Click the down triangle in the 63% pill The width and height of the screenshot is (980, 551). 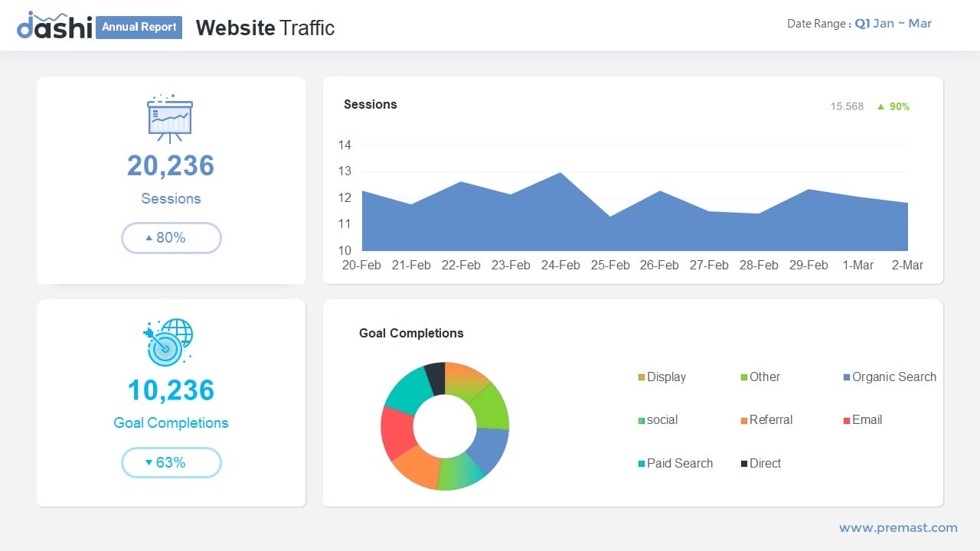(x=149, y=463)
